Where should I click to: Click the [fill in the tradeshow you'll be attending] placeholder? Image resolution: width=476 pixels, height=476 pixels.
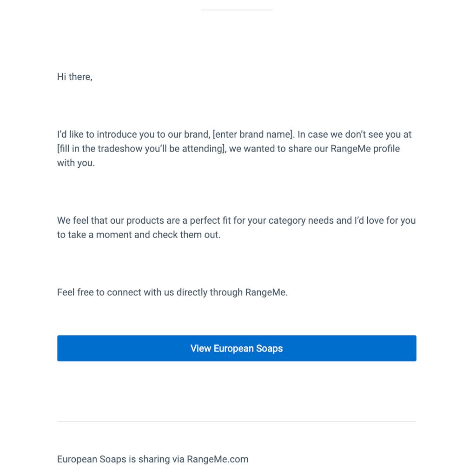click(141, 149)
